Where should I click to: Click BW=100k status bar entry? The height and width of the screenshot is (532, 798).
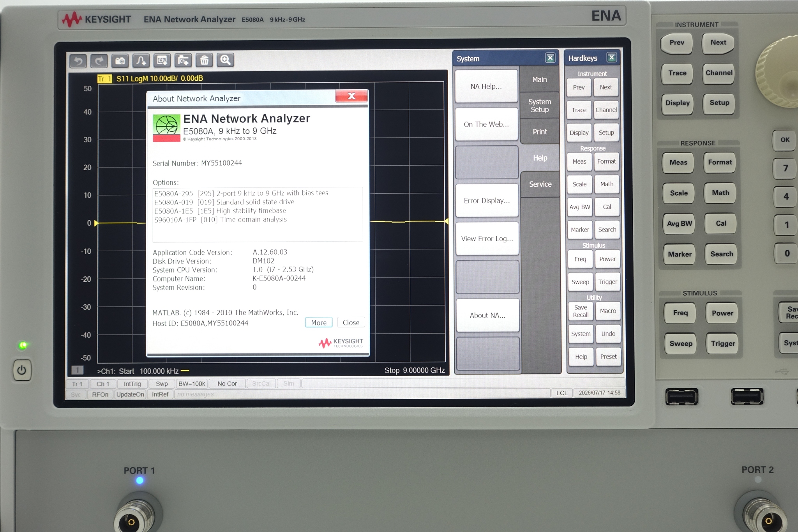click(192, 384)
